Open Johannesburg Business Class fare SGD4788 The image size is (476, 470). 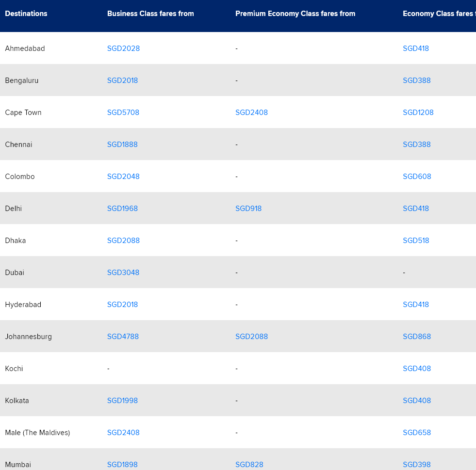pyautogui.click(x=123, y=337)
